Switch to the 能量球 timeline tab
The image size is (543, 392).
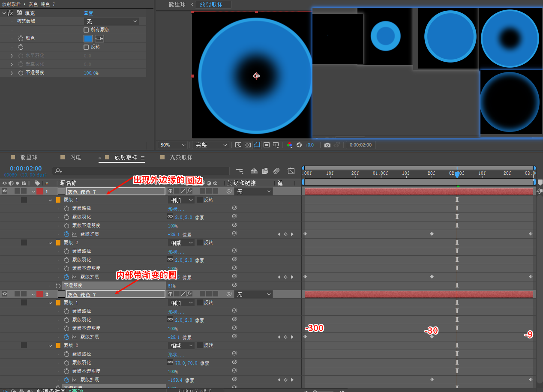29,157
